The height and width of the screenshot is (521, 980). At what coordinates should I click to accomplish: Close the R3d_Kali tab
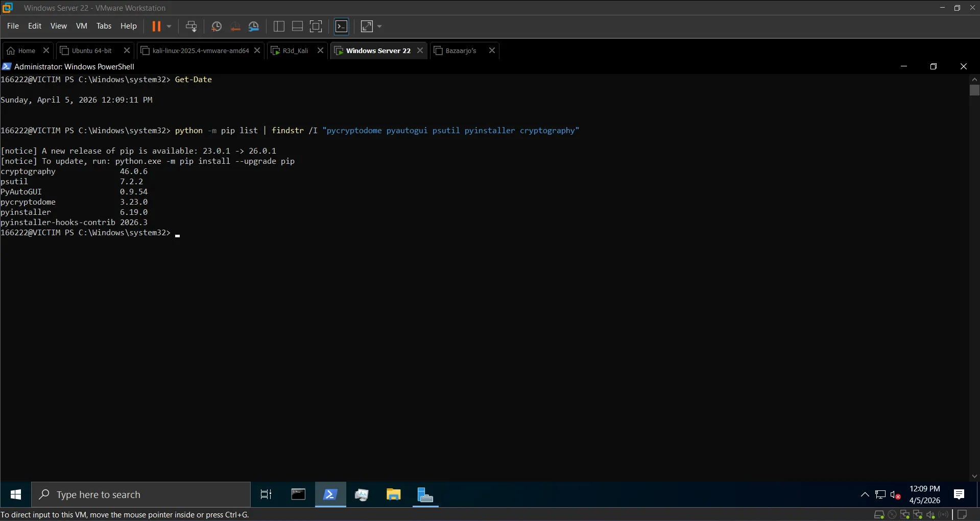pyautogui.click(x=320, y=50)
